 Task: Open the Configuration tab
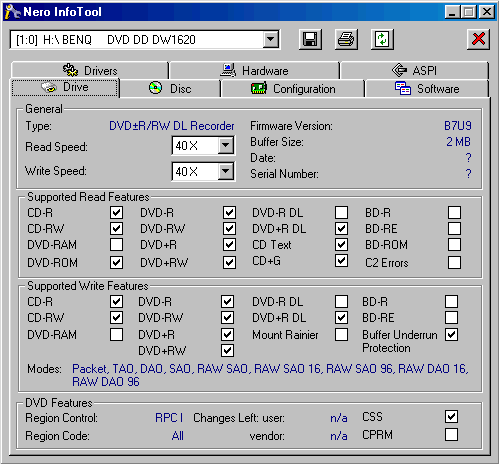click(293, 89)
